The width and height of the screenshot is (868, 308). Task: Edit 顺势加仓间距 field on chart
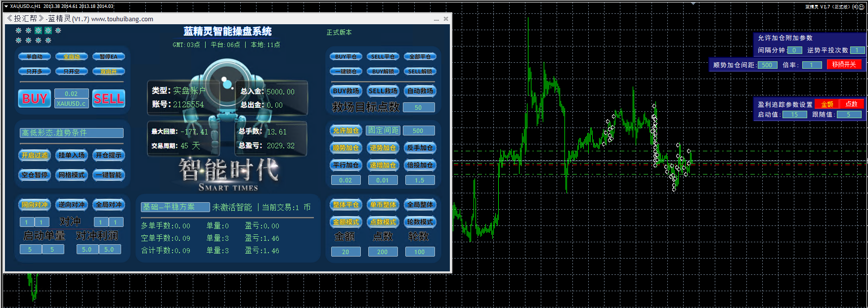[x=767, y=65]
